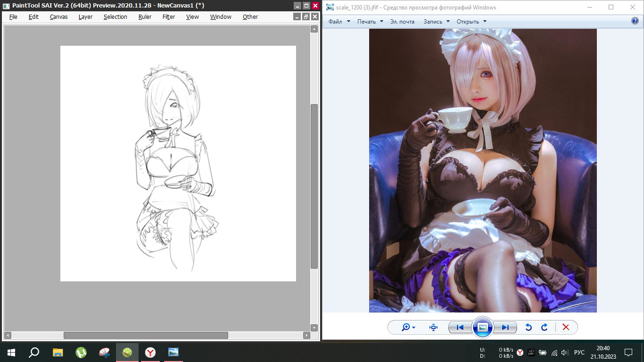Click the sketch canvas in SAI

tap(178, 164)
